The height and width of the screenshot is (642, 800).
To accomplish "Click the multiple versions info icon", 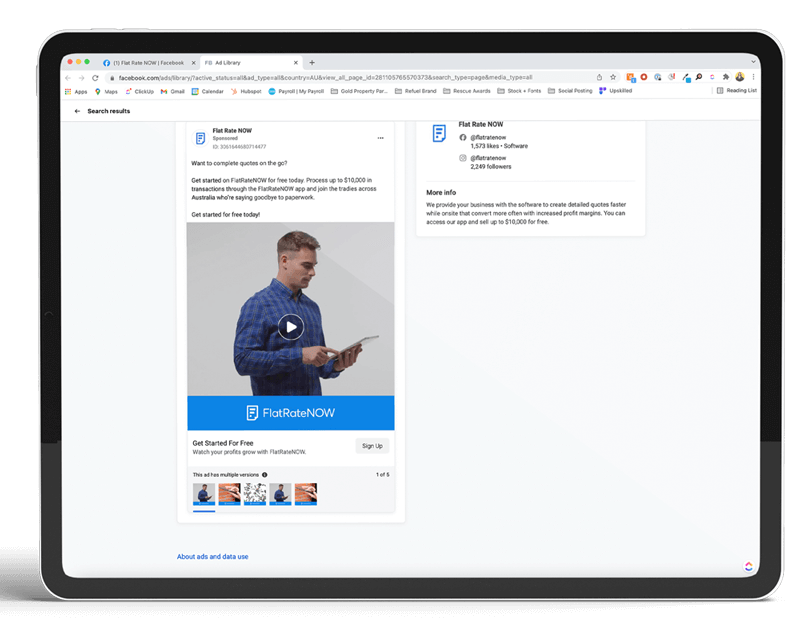I will (x=265, y=475).
